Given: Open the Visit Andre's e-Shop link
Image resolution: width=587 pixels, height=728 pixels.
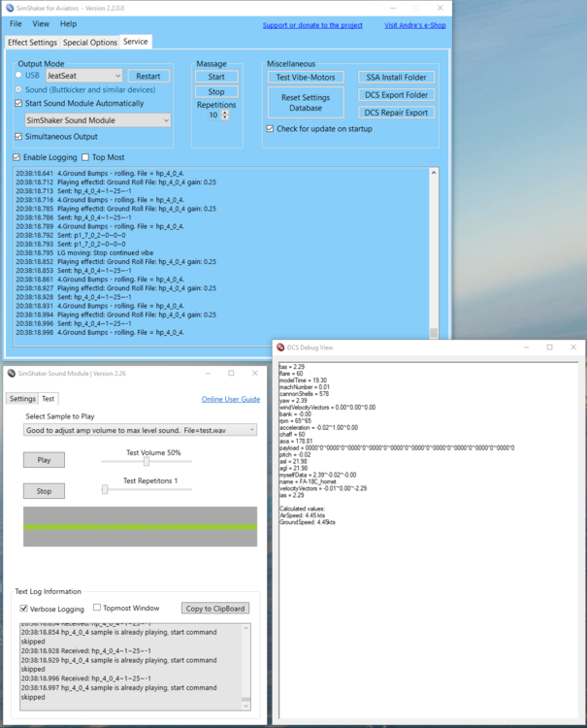Looking at the screenshot, I should [415, 25].
